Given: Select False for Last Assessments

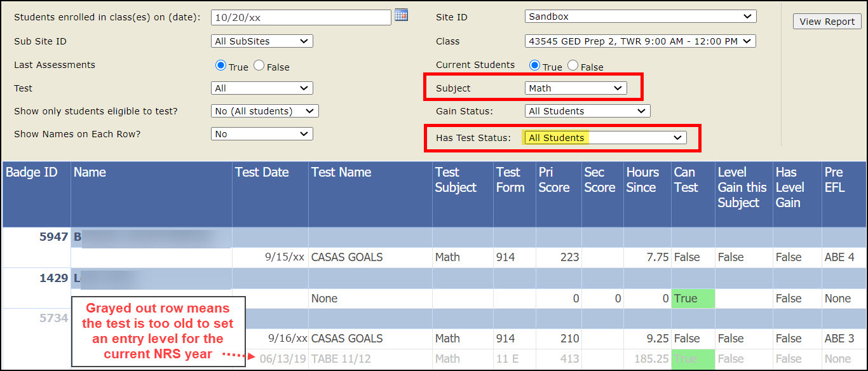Looking at the screenshot, I should (x=259, y=64).
